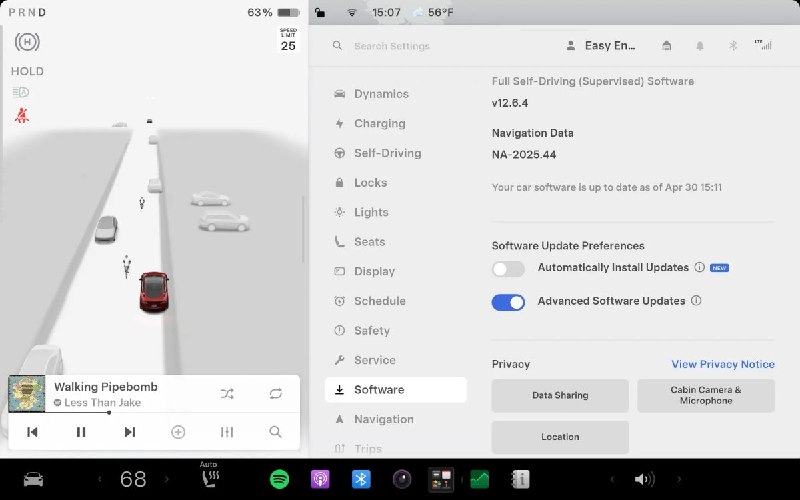Toggle shuffle in the media player

[227, 393]
